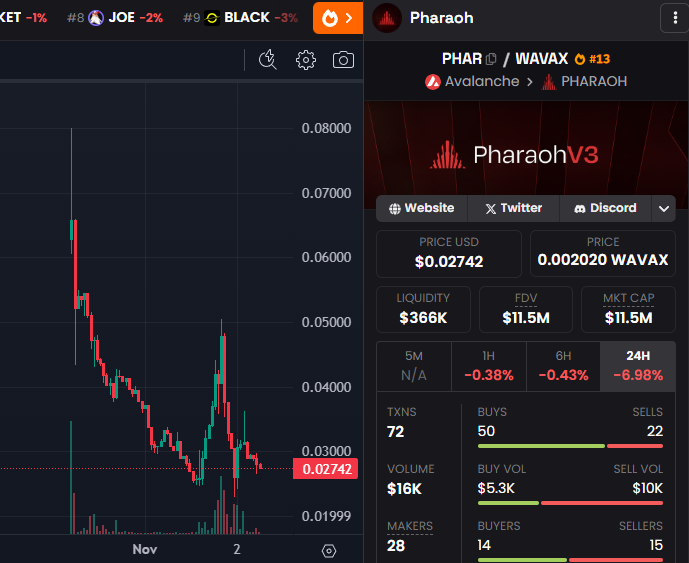Open the project Discord link
Viewport: 689px width, 563px height.
(605, 208)
